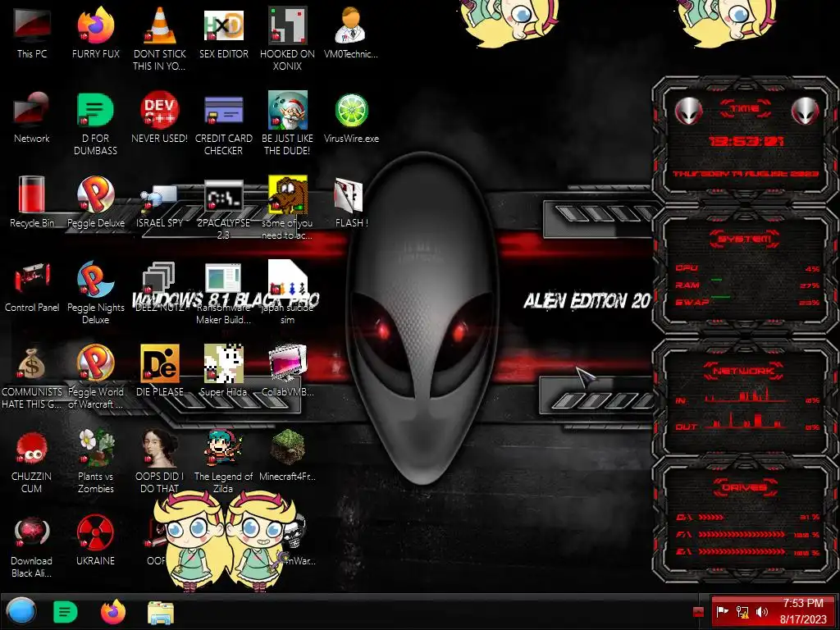Open the VM0Technic... shortcut

coord(351,33)
